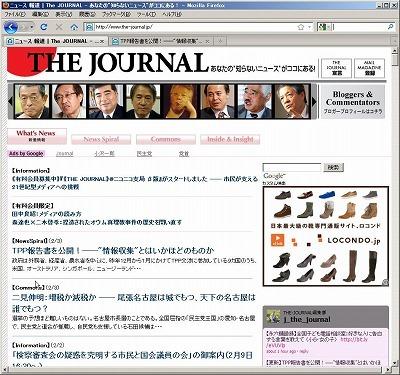Open the ツール (Tools) menu
Image resolution: width=400 pixels, height=375 pixels.
(x=146, y=14)
